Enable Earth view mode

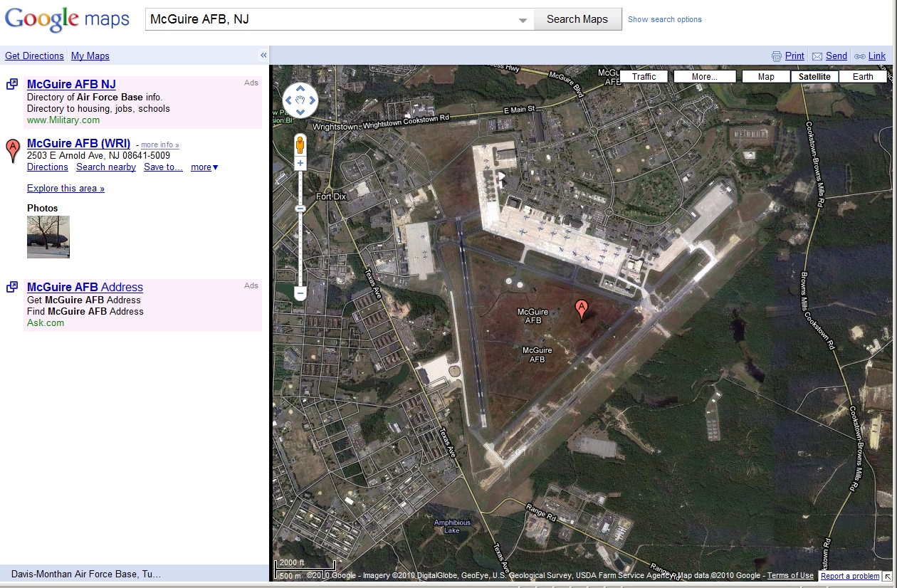(863, 76)
